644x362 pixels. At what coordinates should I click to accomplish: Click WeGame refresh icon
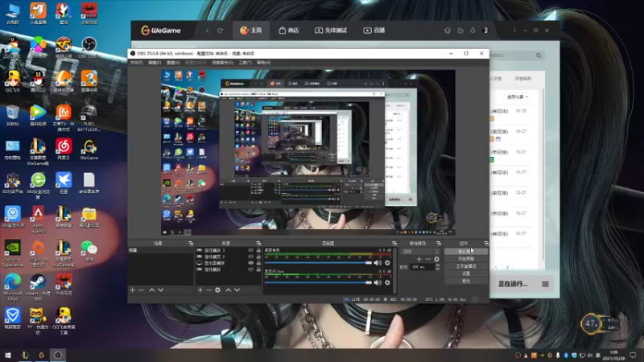point(220,31)
